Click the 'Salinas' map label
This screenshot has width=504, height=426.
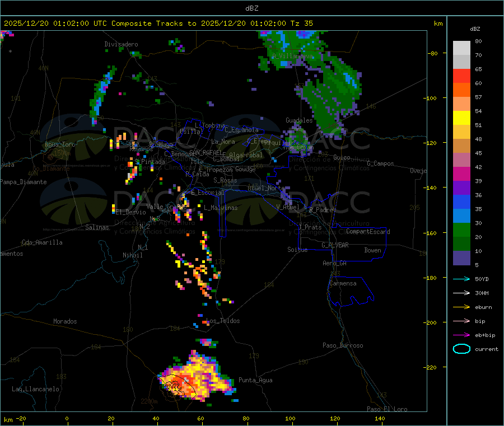point(97,227)
